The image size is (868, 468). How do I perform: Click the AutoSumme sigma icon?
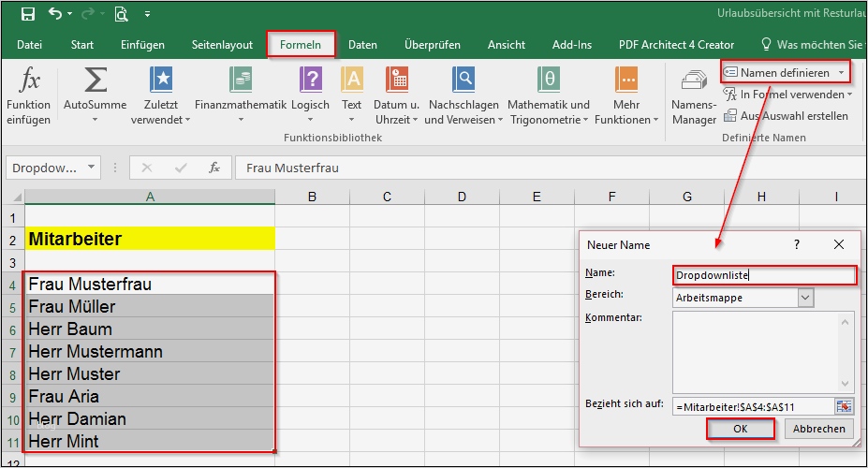point(96,80)
